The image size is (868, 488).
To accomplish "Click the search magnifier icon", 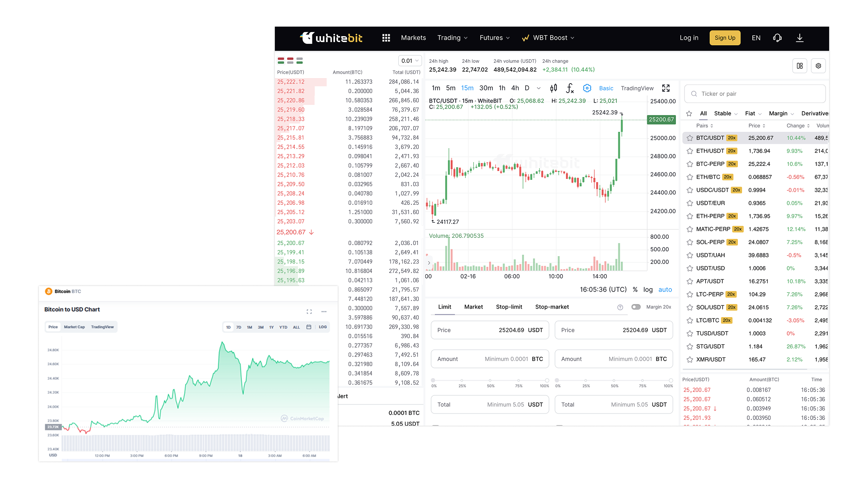I will [x=694, y=94].
